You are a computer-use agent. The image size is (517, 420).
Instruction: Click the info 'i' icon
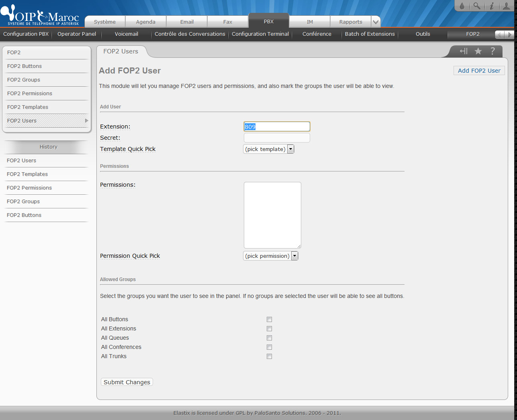click(x=491, y=6)
